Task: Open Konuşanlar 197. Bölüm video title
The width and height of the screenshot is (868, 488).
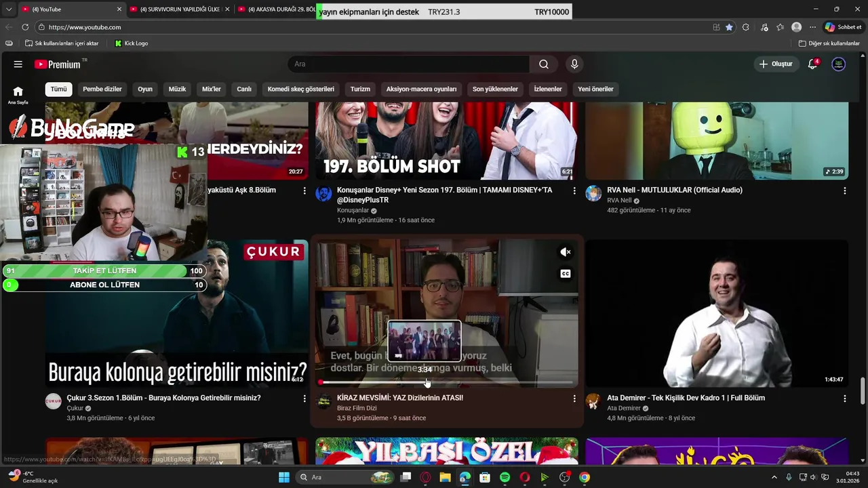Action: [445, 195]
